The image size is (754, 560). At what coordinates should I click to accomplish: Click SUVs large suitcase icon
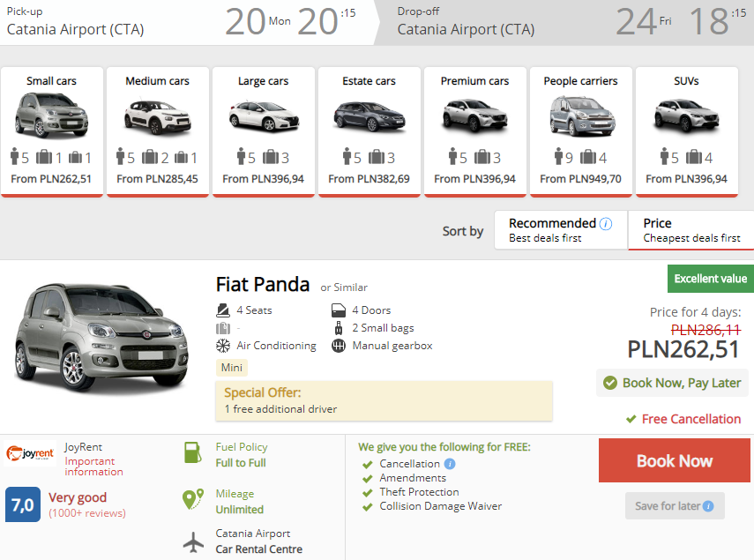coord(693,157)
